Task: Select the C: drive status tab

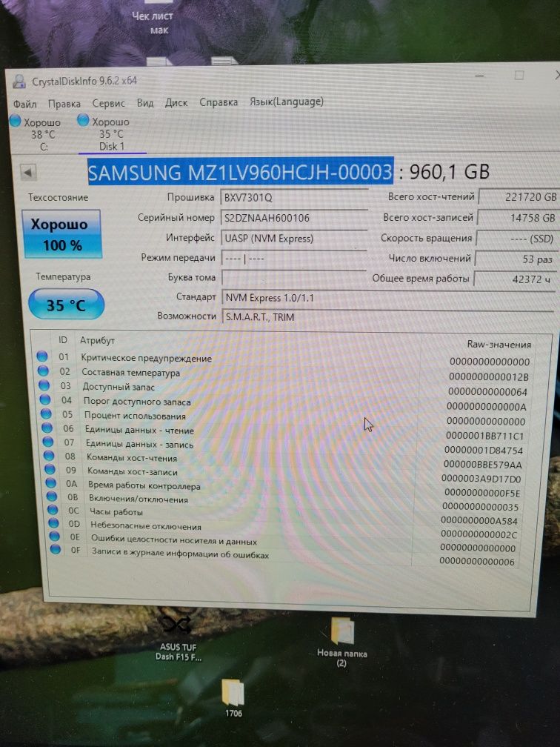Action: [x=36, y=134]
